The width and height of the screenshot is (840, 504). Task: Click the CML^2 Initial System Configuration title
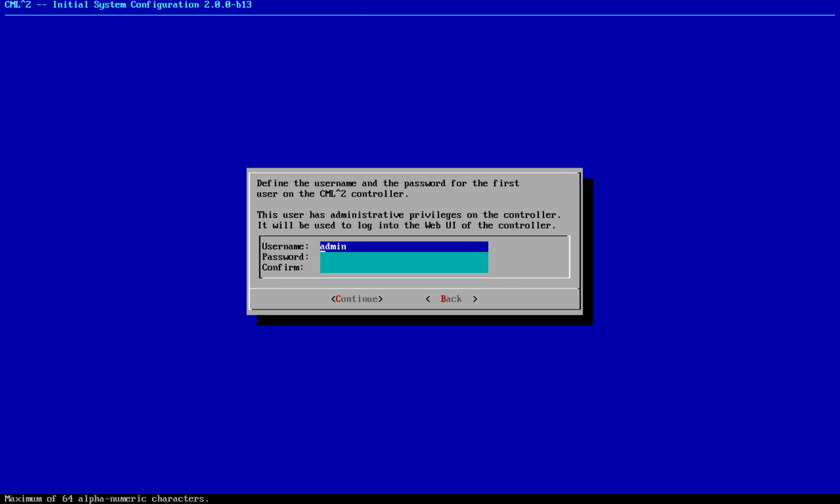[x=128, y=5]
